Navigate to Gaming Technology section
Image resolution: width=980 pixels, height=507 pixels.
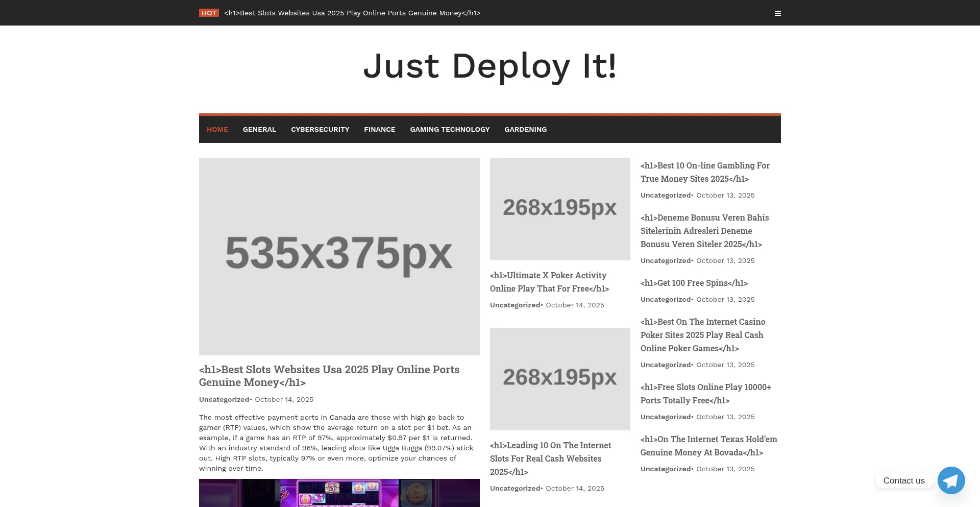click(x=450, y=130)
